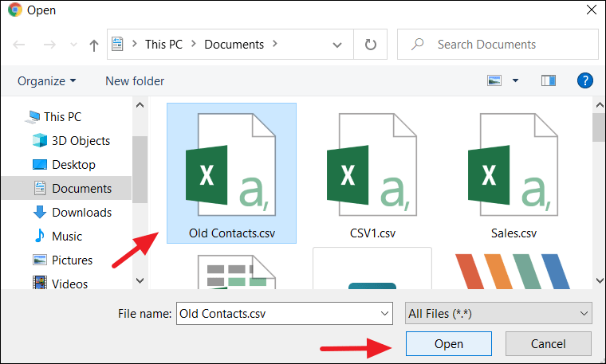
Task: Open Pictures in sidebar
Action: pos(72,260)
